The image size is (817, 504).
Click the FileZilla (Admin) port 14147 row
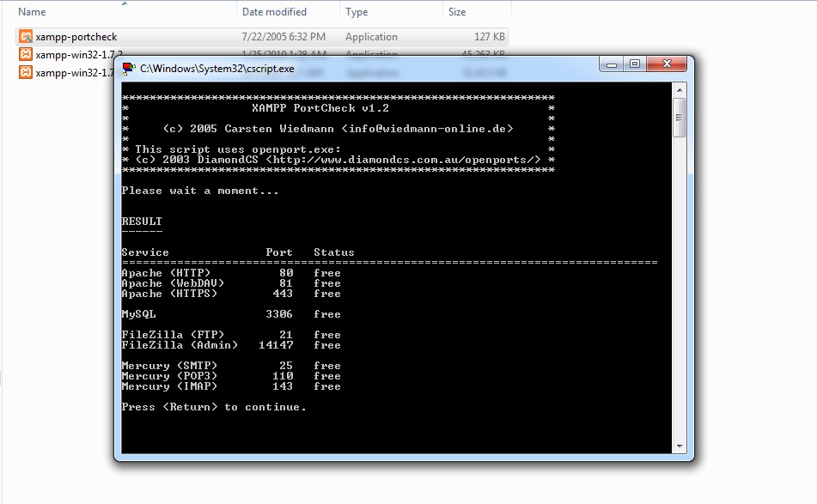(231, 345)
